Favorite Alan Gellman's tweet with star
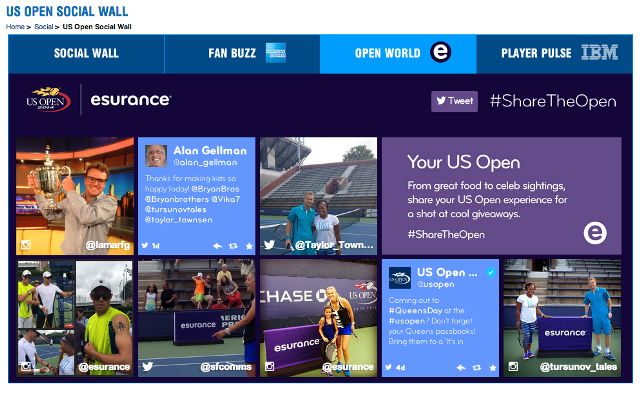640x398 pixels. [249, 246]
